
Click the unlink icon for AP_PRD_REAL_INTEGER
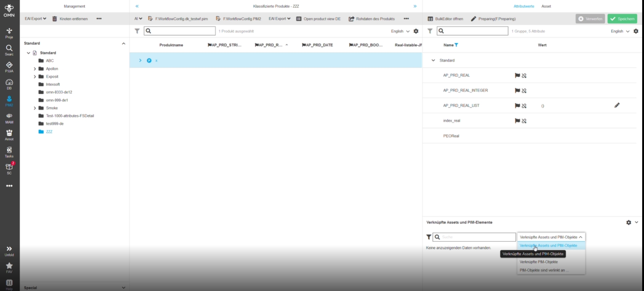coord(524,91)
